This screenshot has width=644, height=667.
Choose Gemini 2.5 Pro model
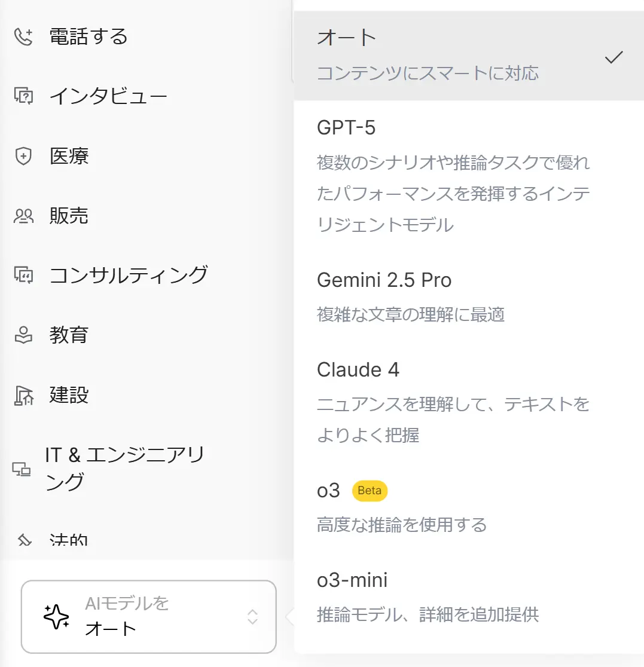pos(384,280)
